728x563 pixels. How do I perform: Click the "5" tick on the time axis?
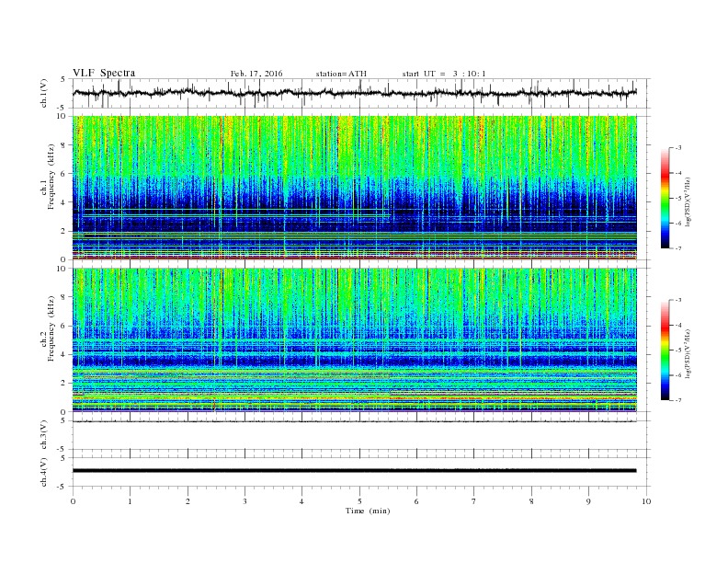coord(359,501)
